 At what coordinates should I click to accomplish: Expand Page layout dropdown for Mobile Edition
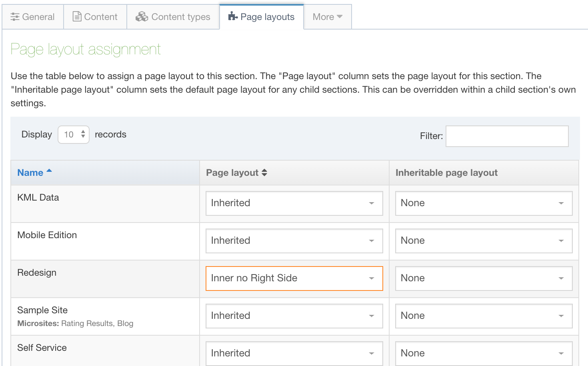294,241
